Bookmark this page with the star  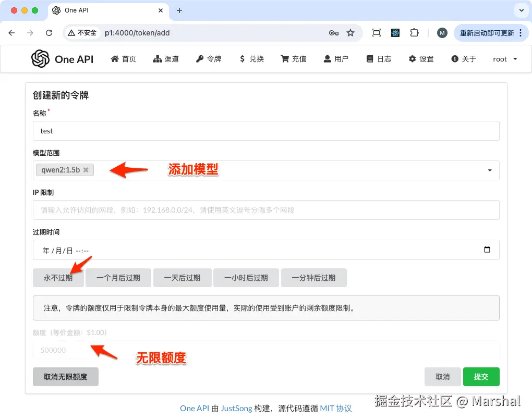(350, 33)
